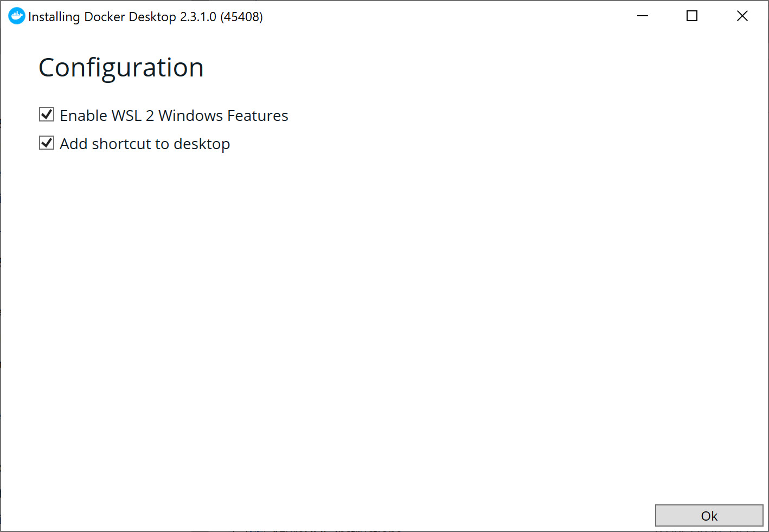The width and height of the screenshot is (769, 532).
Task: Click the Add shortcut to desktop label text
Action: 144,143
